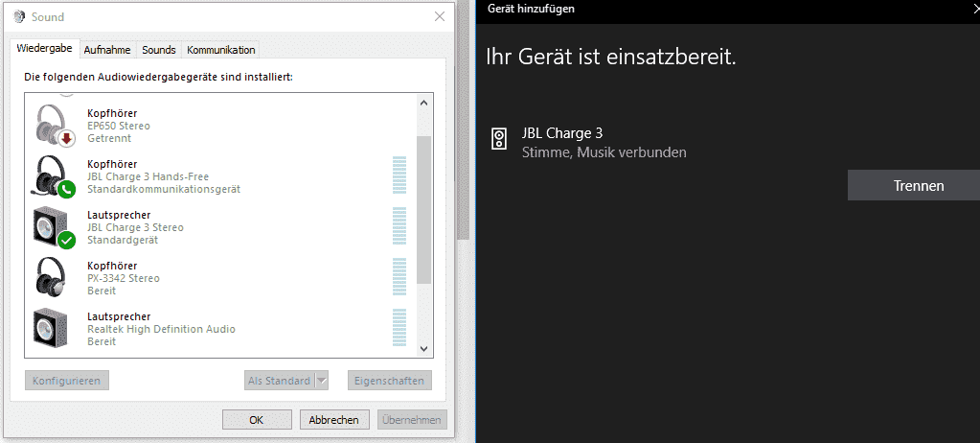Select the JBL Charge 3 Stereo speaker icon
The image size is (980, 443).
coord(55,227)
